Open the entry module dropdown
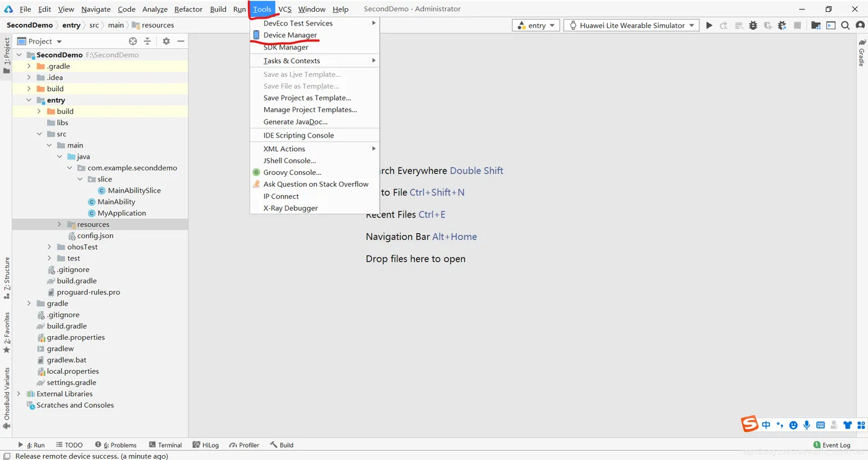 (x=536, y=25)
